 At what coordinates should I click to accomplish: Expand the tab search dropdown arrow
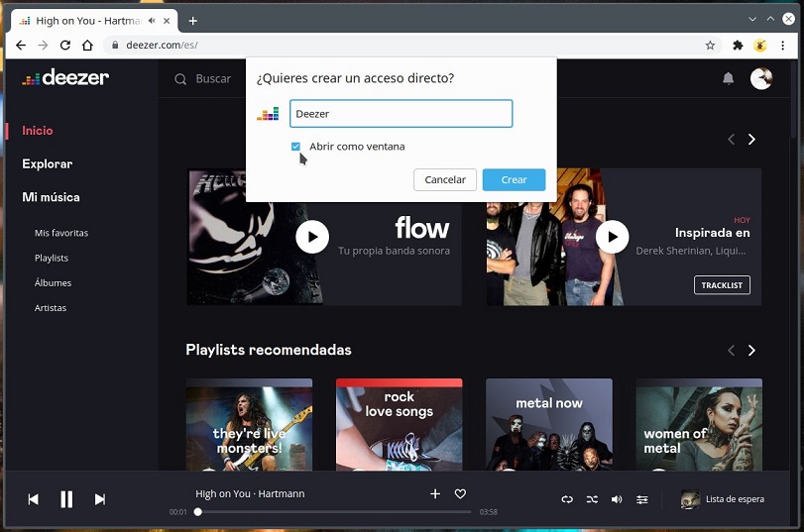752,19
